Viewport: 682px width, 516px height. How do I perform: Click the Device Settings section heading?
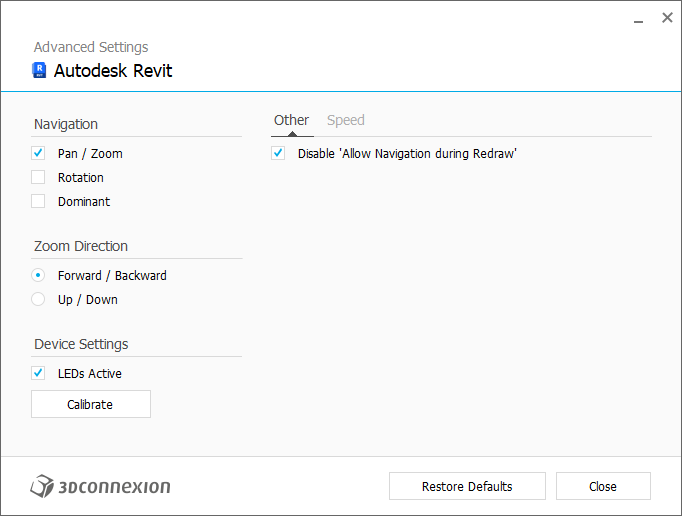81,344
